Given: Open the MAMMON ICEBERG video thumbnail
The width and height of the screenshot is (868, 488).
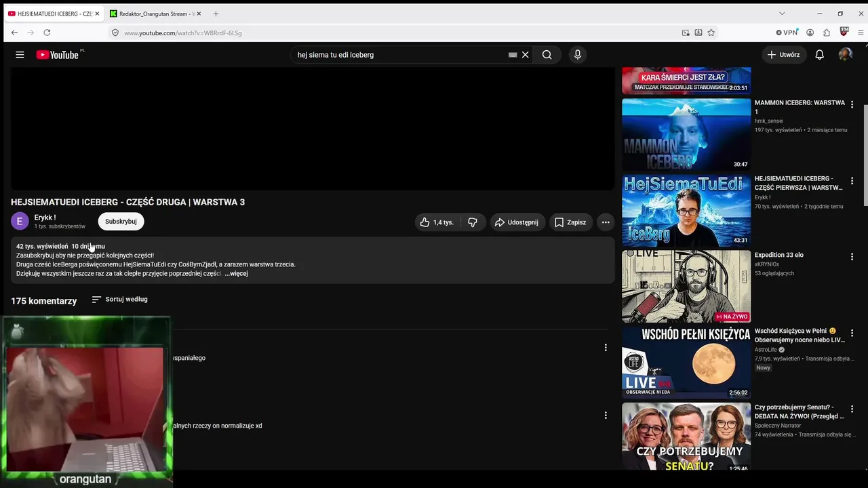Looking at the screenshot, I should [x=686, y=134].
